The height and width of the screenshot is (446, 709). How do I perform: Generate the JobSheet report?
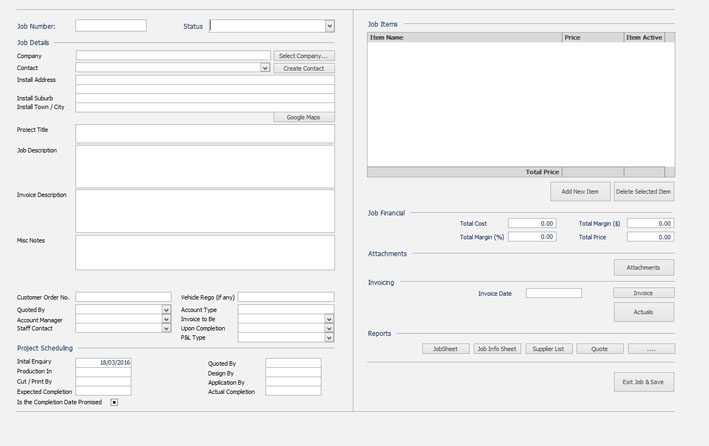pyautogui.click(x=445, y=349)
